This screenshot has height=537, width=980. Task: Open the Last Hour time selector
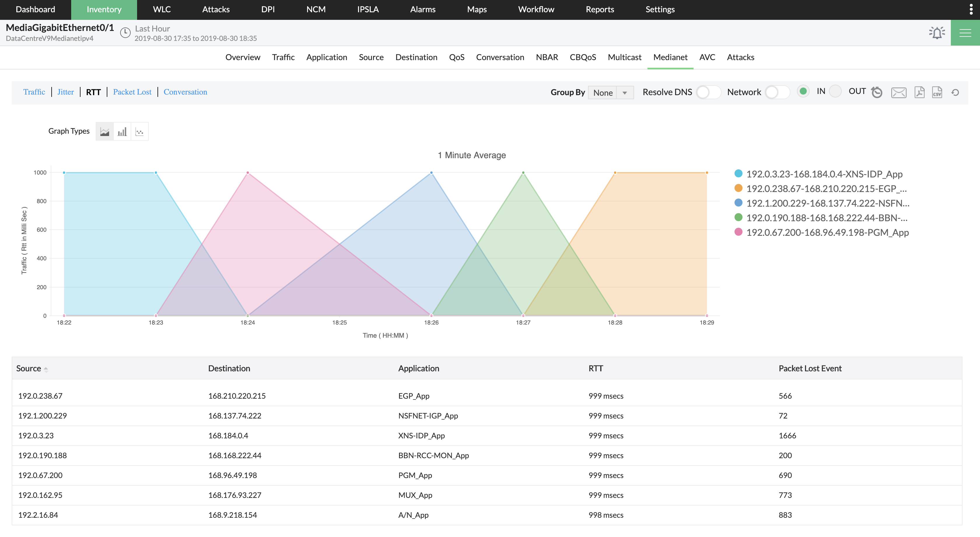pyautogui.click(x=152, y=29)
